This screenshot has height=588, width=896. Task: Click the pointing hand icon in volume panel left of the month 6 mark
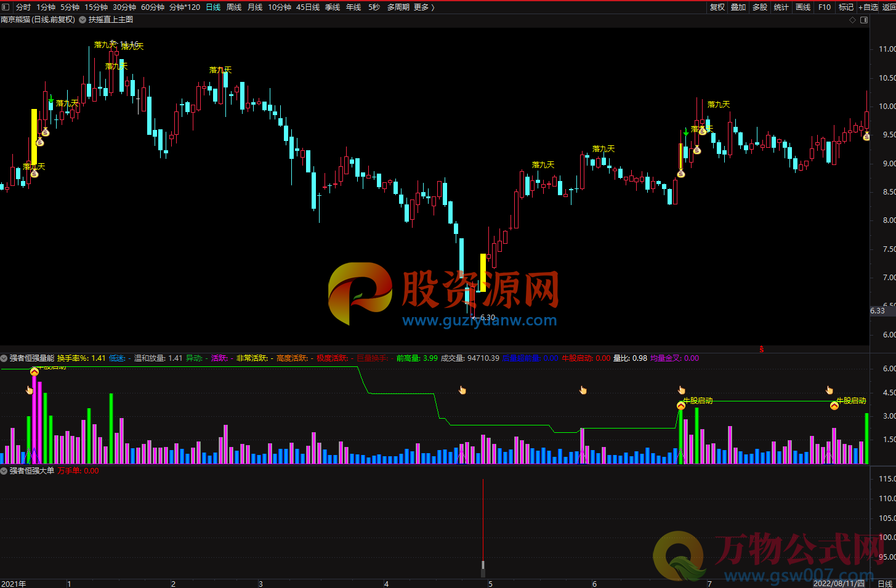tap(583, 390)
